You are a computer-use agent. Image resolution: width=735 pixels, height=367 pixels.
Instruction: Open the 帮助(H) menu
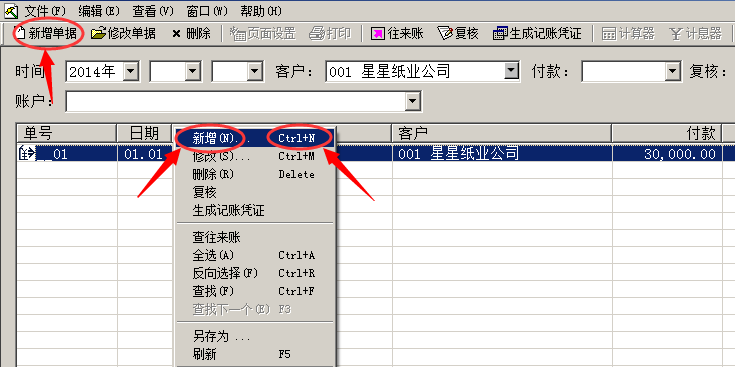click(x=261, y=10)
